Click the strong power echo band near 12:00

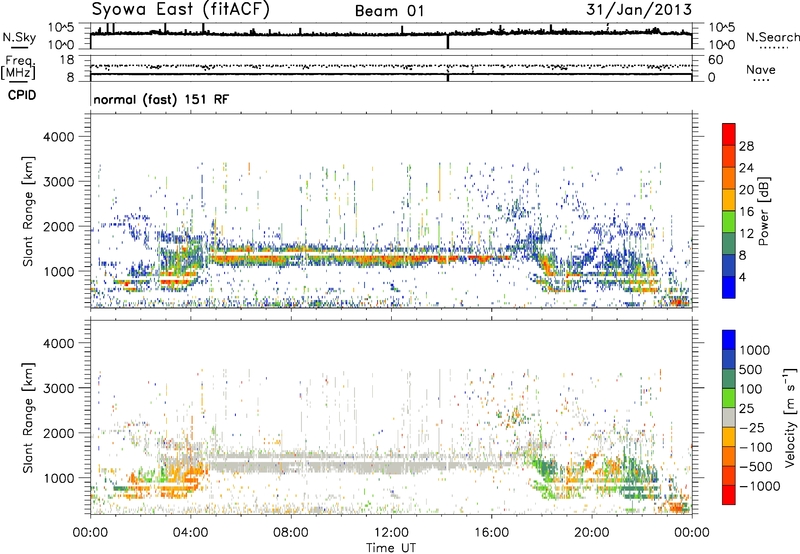pos(391,259)
